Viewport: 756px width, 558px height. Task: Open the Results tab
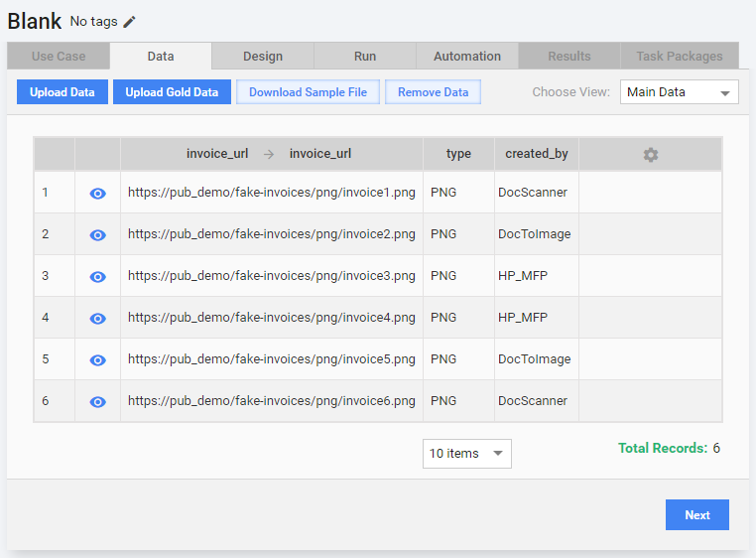pyautogui.click(x=569, y=56)
